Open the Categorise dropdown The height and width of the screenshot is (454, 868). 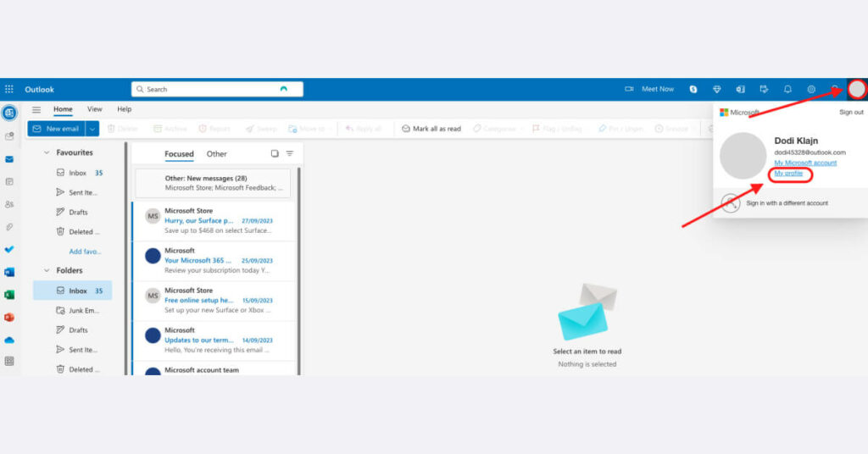pos(498,128)
